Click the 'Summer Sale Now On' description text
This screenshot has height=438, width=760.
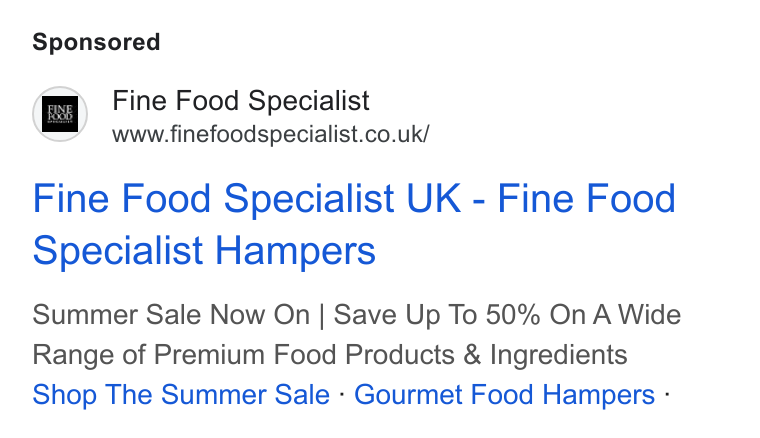point(171,315)
